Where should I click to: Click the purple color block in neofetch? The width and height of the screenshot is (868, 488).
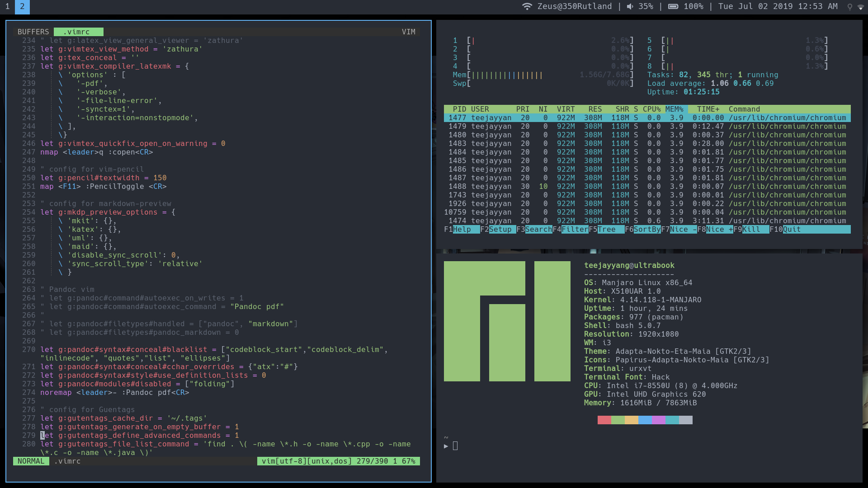658,420
